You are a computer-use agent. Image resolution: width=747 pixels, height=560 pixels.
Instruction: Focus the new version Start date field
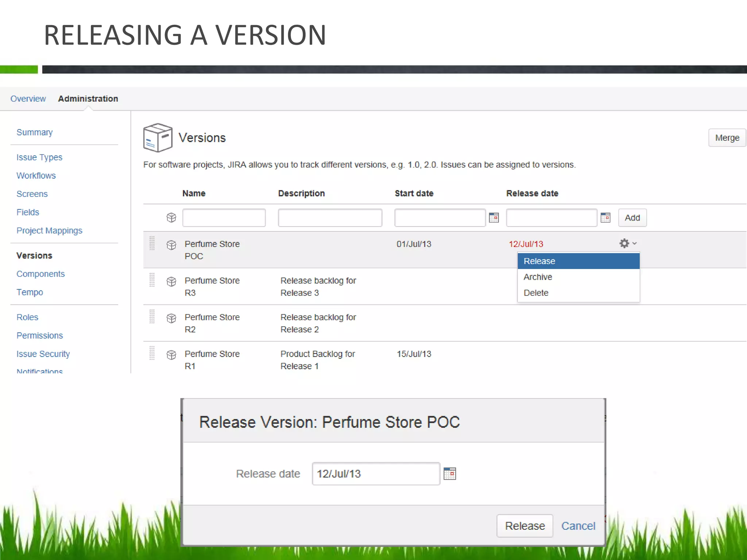pyautogui.click(x=440, y=218)
